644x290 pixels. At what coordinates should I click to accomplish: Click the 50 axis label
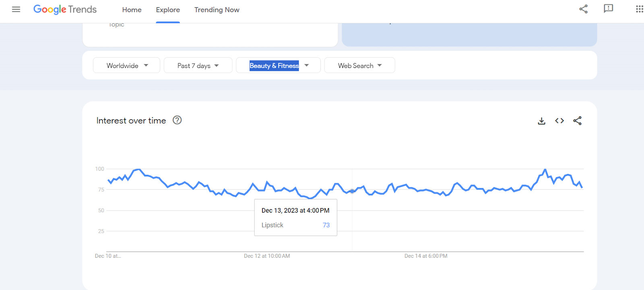click(101, 210)
